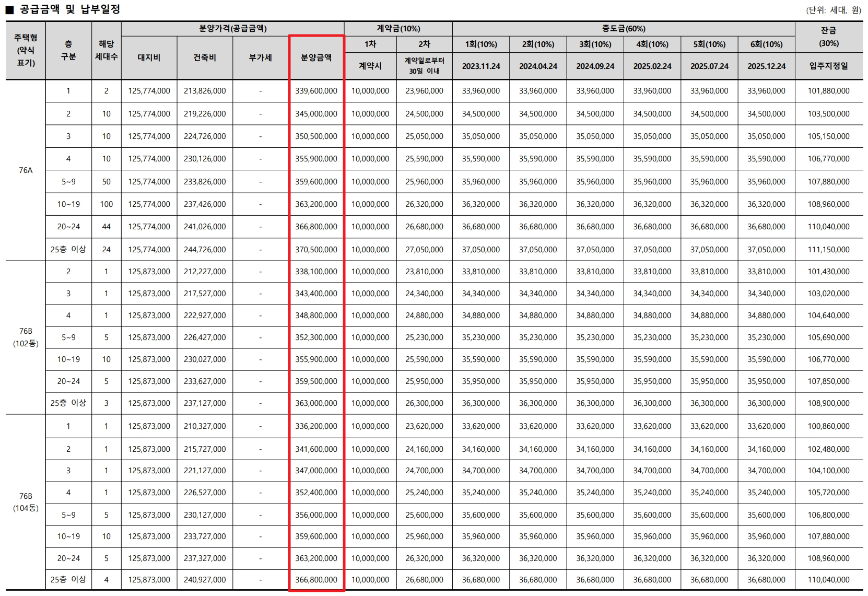Click the 잔금 (30%) header
The image size is (868, 596).
(x=829, y=37)
